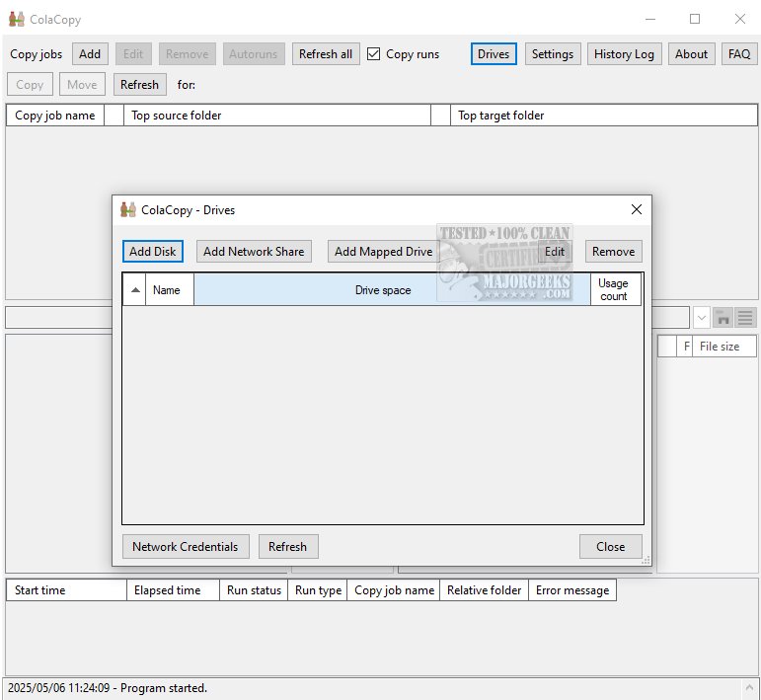Click ColaCopy app icon in title bar
This screenshot has height=700, width=761.
tap(17, 19)
